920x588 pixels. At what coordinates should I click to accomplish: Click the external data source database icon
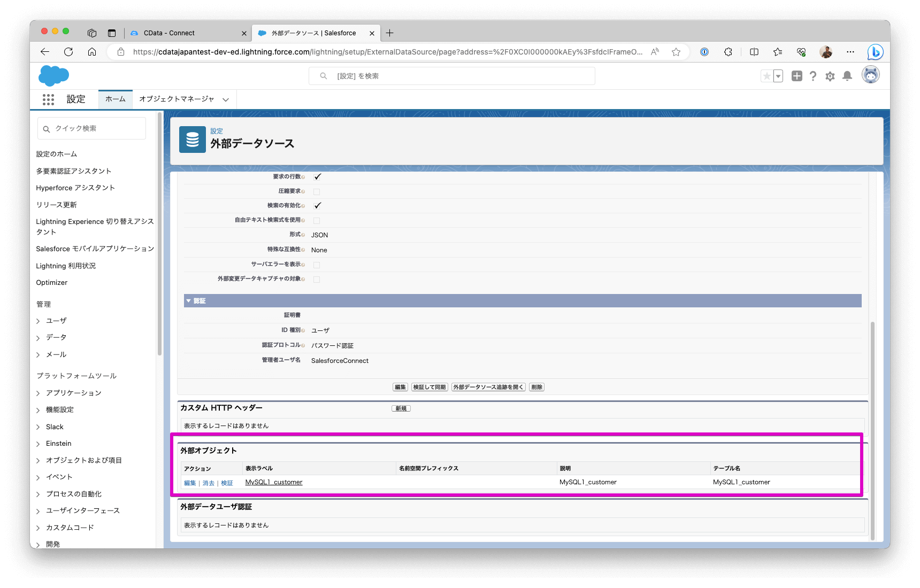[193, 140]
